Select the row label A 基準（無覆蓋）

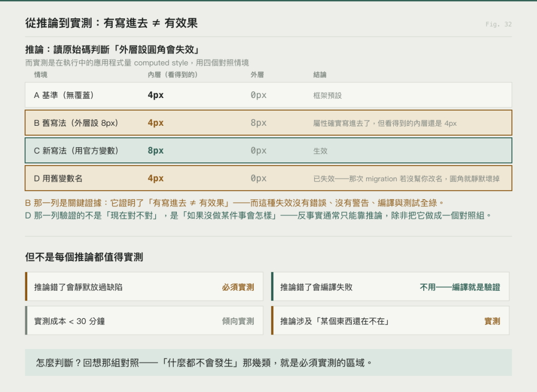pyautogui.click(x=63, y=95)
